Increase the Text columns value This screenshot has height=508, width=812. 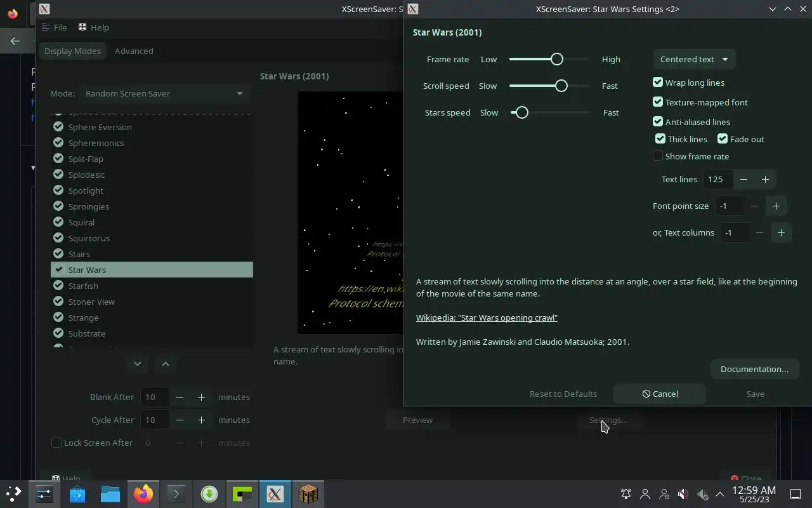[x=781, y=232]
